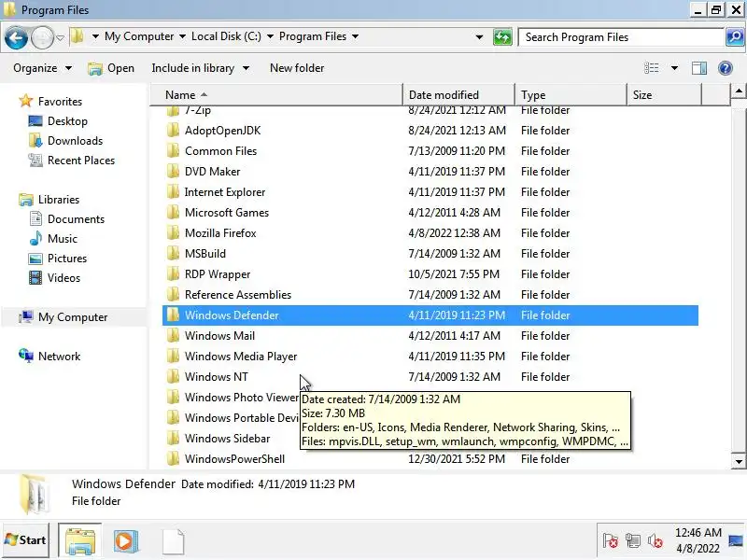Click the New folder button
This screenshot has height=560, width=747.
297,68
